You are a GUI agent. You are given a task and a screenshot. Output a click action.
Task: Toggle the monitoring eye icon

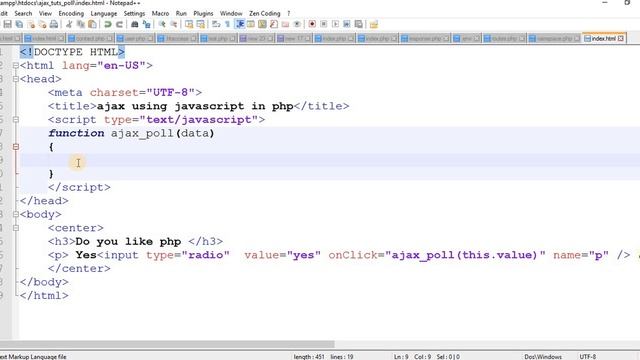click(297, 24)
